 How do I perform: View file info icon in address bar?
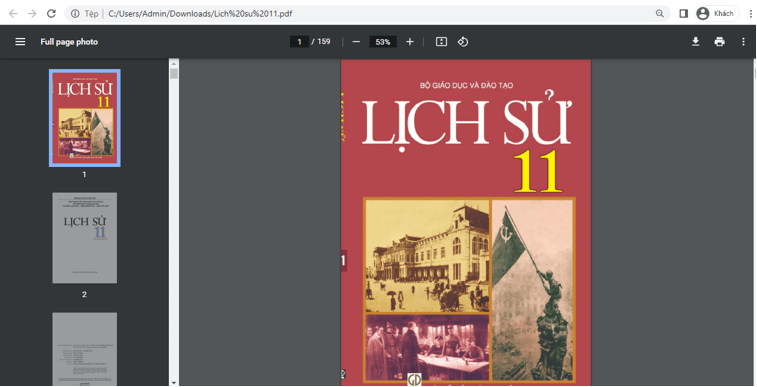75,14
